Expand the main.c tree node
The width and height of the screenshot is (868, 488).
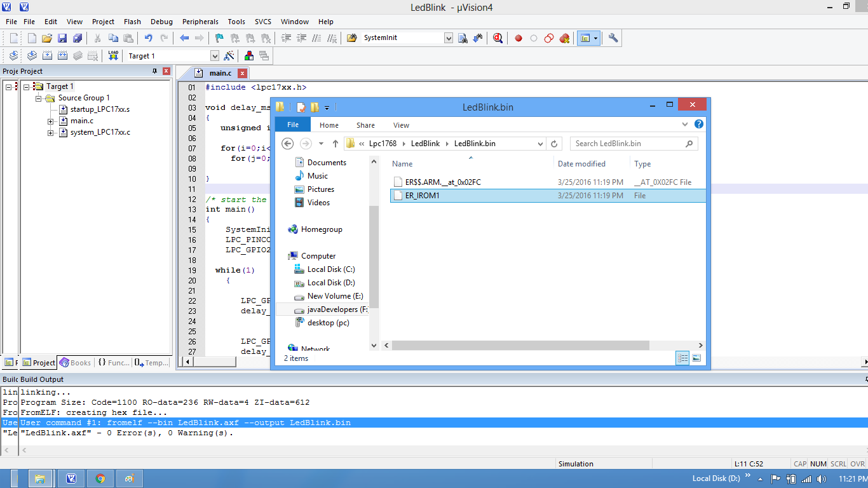(51, 121)
